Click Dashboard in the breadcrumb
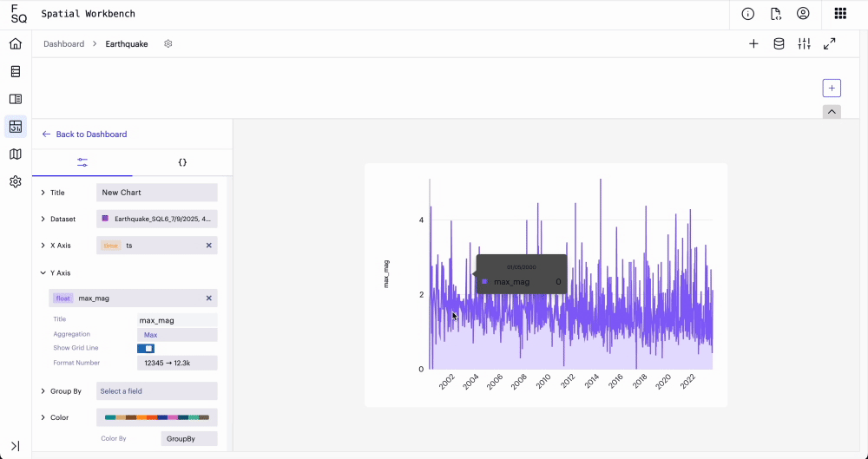This screenshot has height=459, width=868. (63, 43)
